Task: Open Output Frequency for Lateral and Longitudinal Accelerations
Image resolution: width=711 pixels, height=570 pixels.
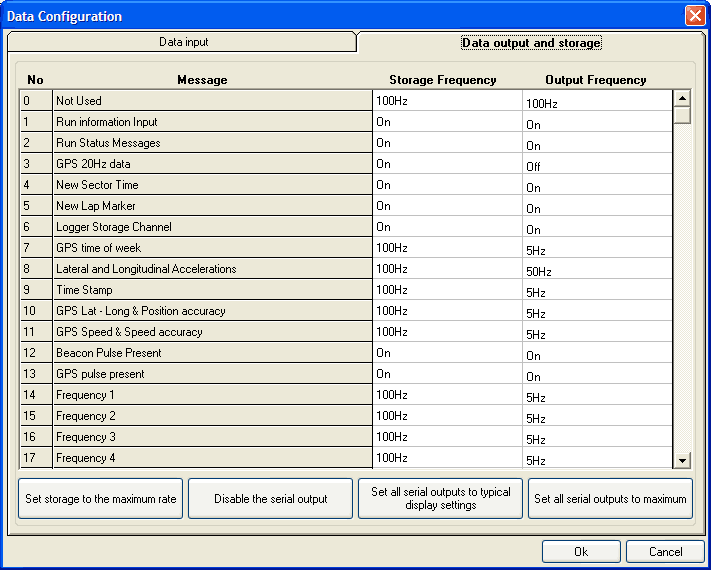Action: 596,271
